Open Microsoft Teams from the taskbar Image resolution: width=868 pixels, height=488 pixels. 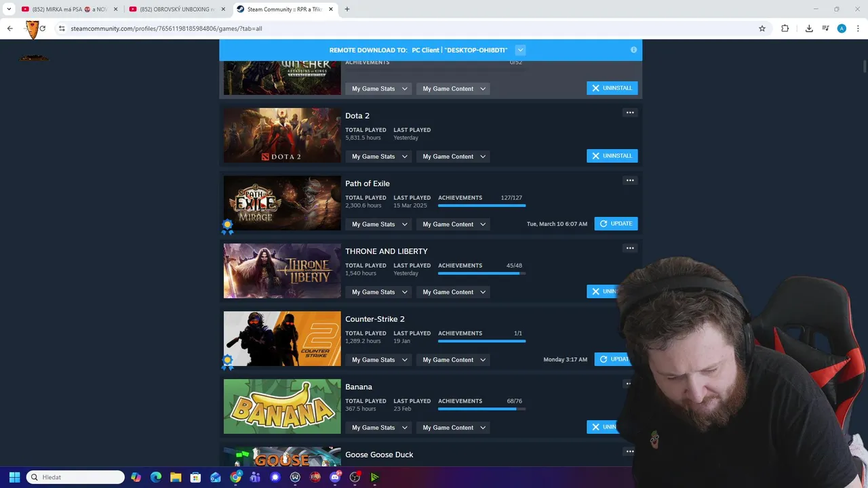click(x=255, y=477)
